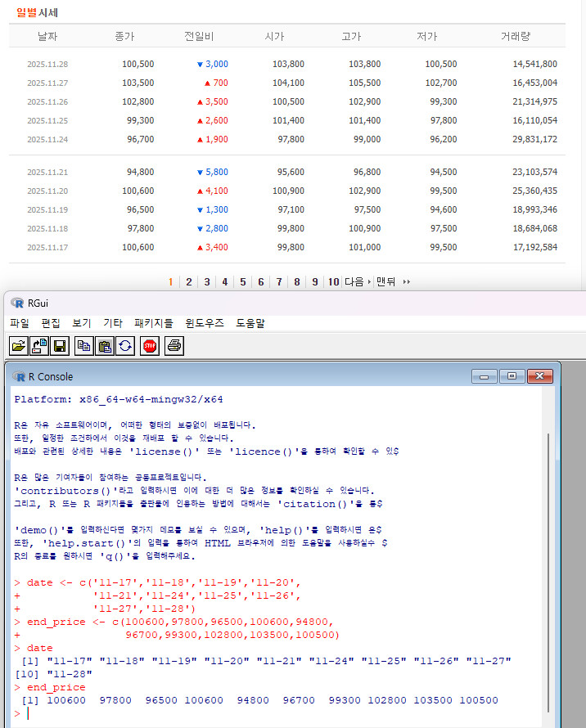Open the 패키지들 menu
Viewport: 586px width, 728px height.
[154, 323]
